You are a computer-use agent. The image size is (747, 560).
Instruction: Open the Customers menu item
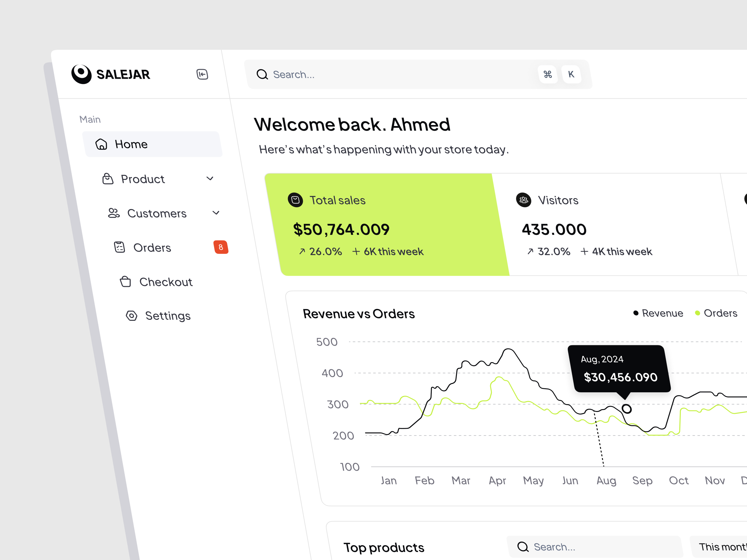164,213
